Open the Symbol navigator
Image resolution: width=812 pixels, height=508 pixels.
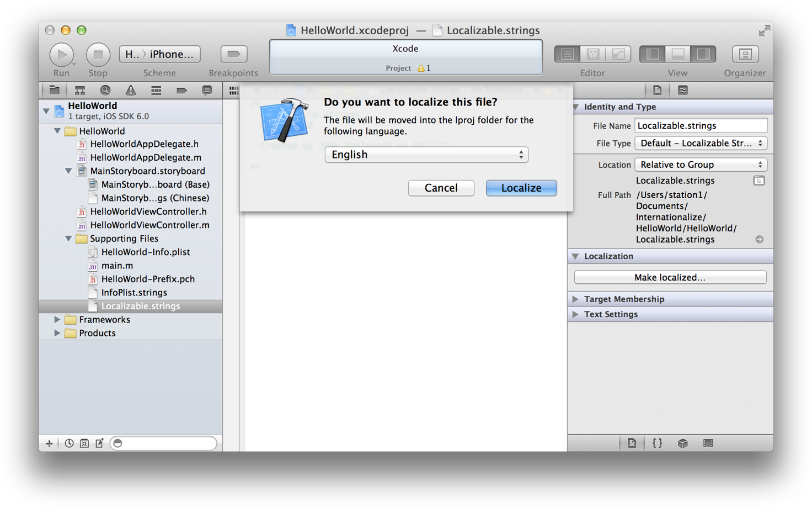(79, 90)
